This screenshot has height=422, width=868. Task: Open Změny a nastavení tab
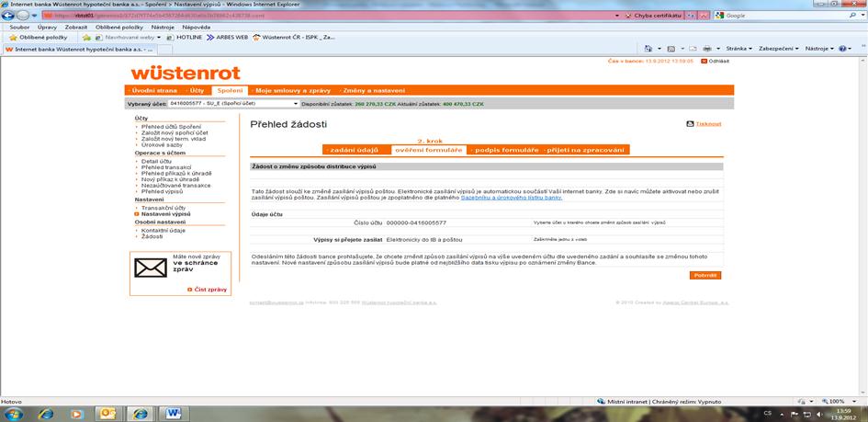(373, 90)
